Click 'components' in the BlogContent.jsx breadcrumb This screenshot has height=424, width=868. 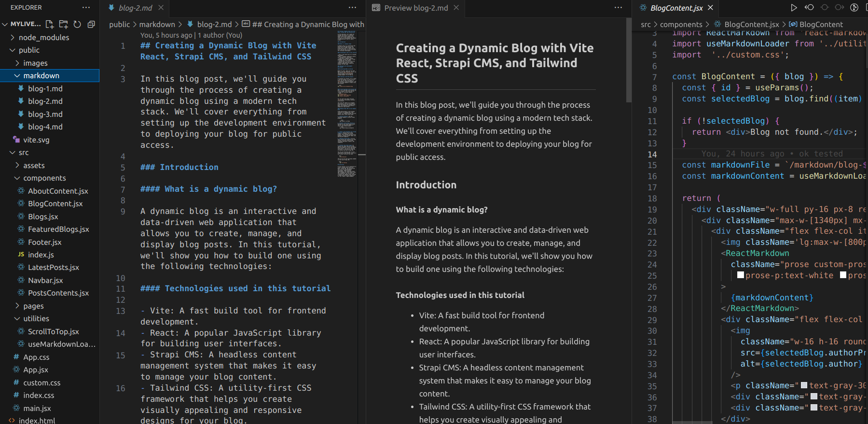[681, 25]
